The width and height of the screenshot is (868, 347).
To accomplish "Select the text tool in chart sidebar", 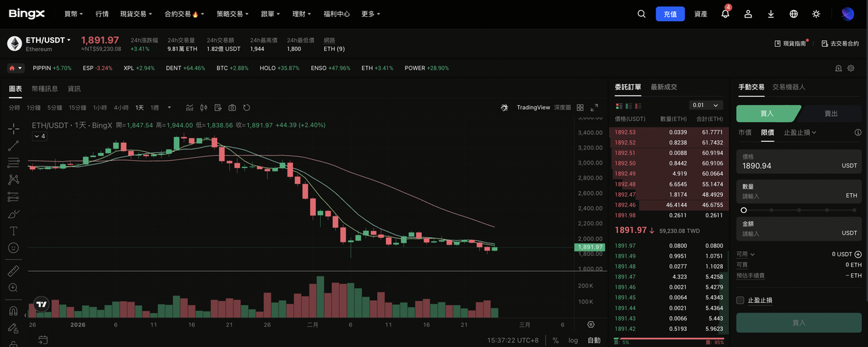I will (x=13, y=230).
